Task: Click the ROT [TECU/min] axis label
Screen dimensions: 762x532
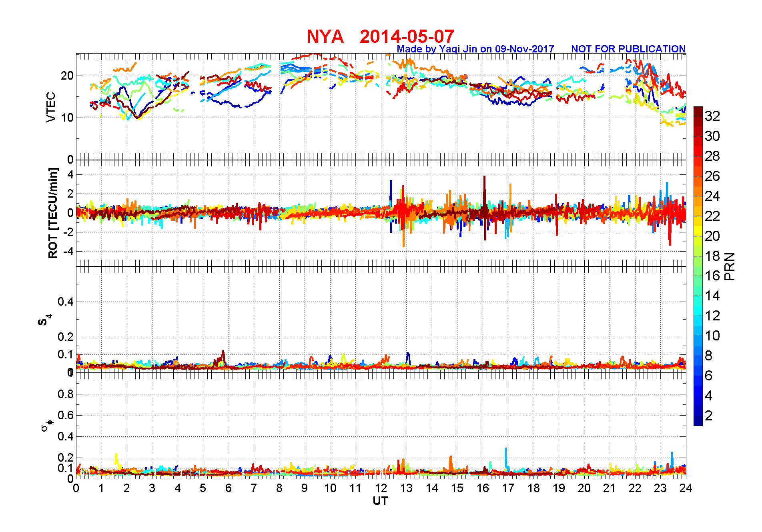Action: [x=53, y=213]
